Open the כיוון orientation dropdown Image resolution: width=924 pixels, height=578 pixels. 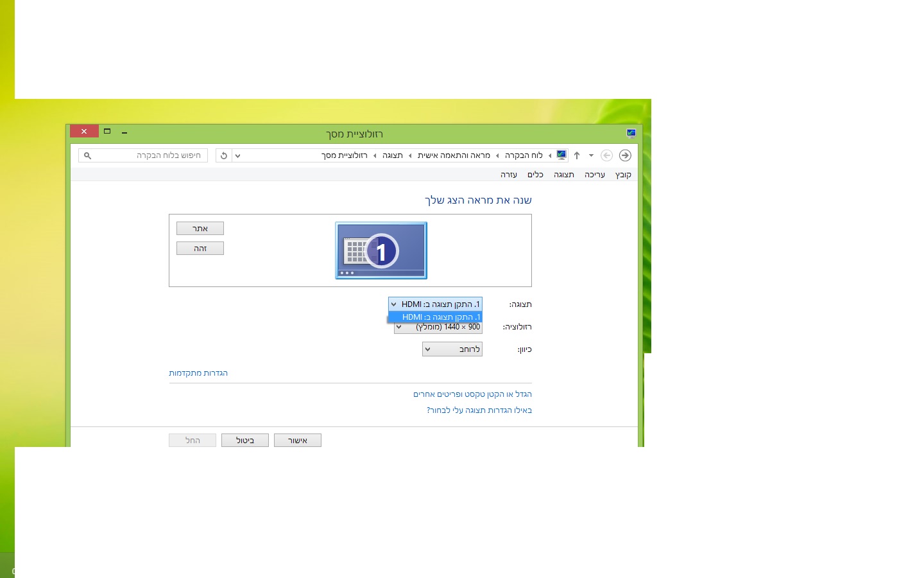coord(452,349)
